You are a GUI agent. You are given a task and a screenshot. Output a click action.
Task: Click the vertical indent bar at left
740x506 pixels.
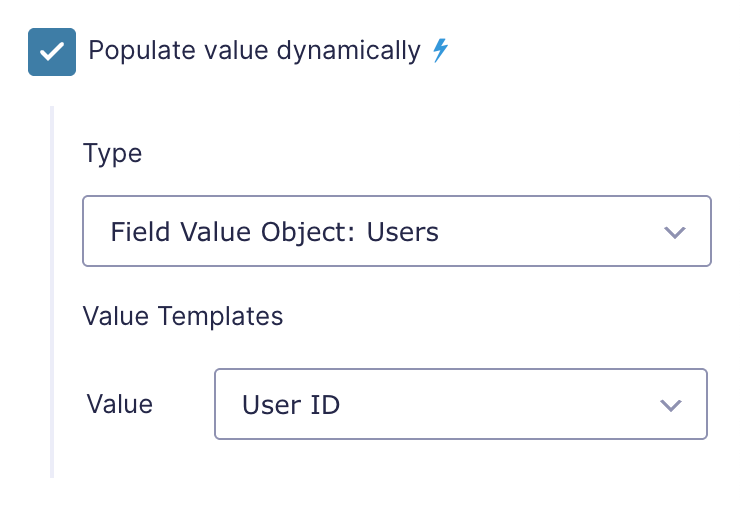tap(52, 292)
